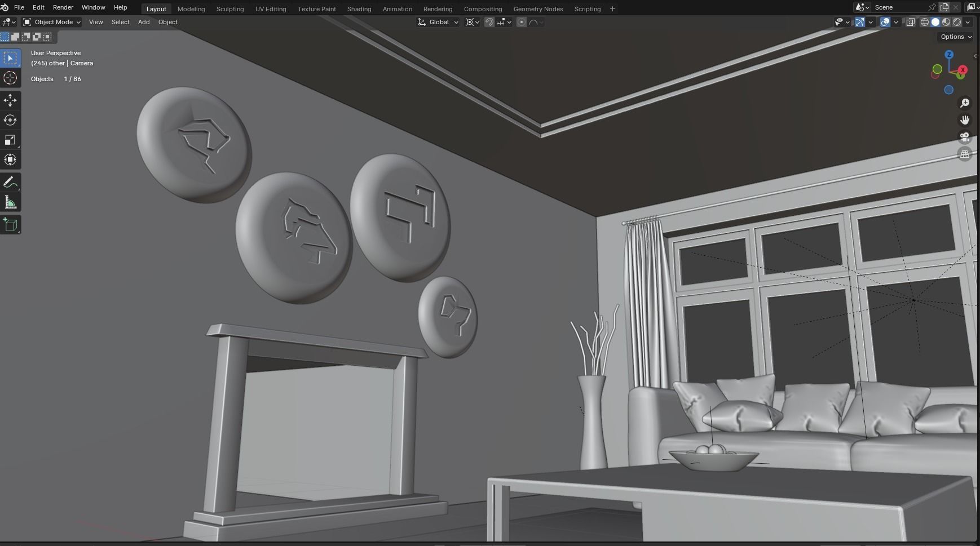Open the Edit menu

tap(38, 7)
